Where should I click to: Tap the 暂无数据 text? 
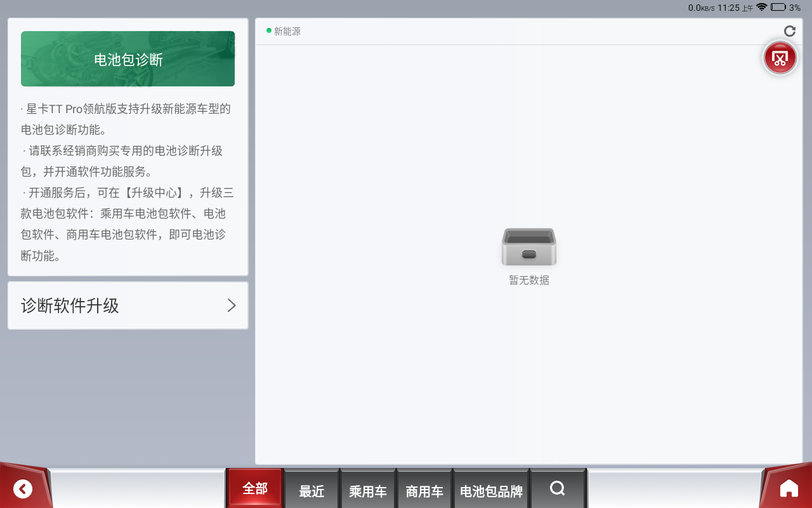click(528, 280)
